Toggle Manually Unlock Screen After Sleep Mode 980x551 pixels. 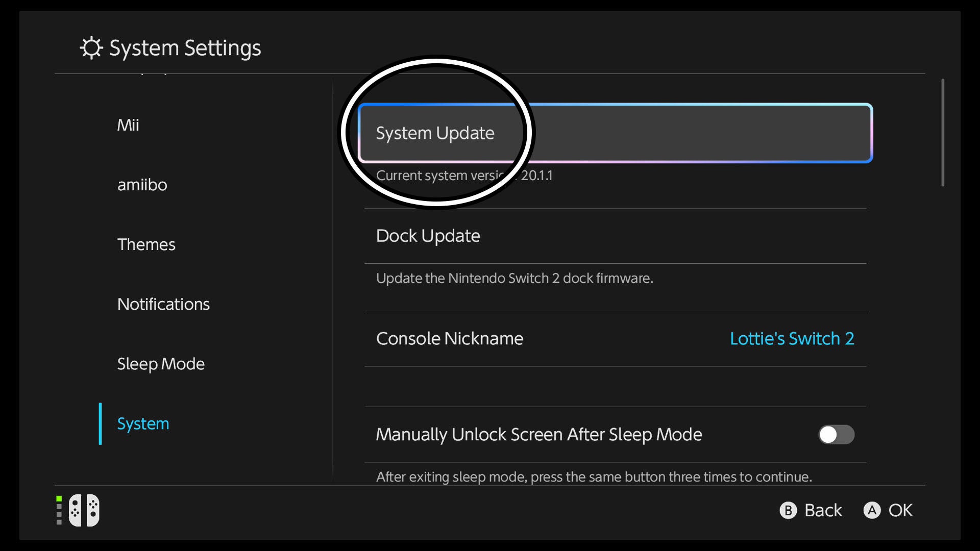tap(836, 435)
